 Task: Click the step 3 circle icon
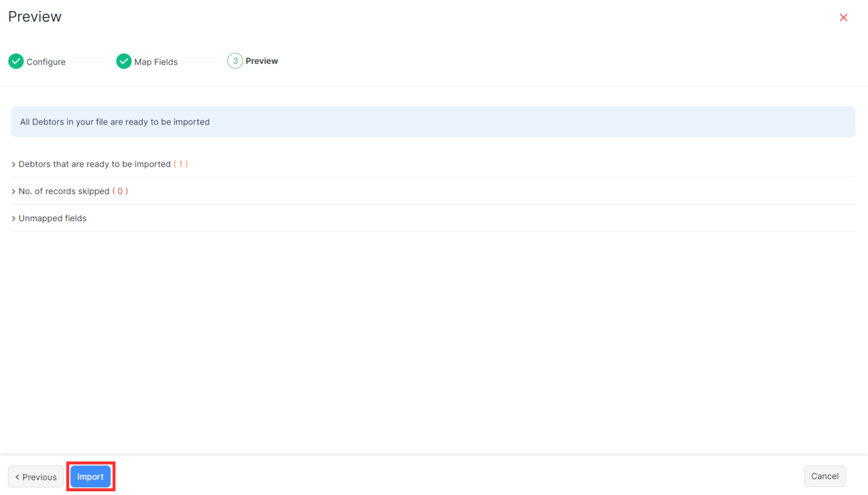235,61
